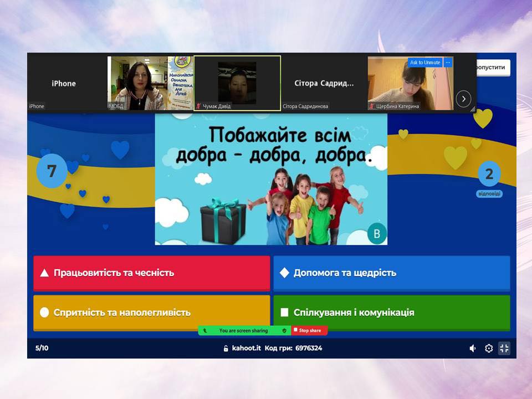
Task: Exit fullscreen using the collapse icon
Action: point(504,349)
